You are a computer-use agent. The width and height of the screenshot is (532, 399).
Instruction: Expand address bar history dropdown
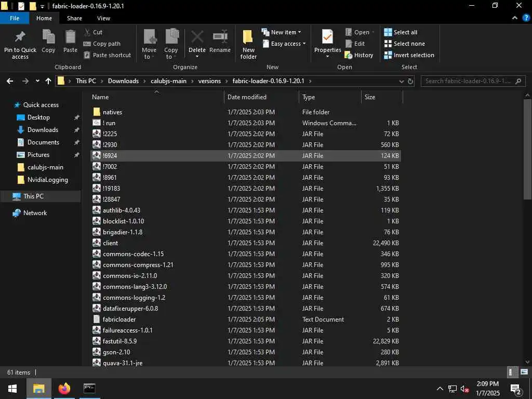(402, 82)
